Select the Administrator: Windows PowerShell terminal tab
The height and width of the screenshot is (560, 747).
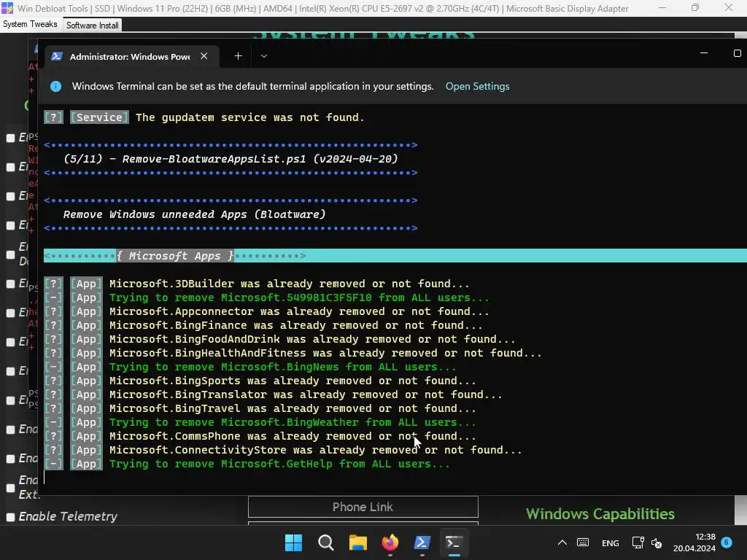tap(130, 56)
